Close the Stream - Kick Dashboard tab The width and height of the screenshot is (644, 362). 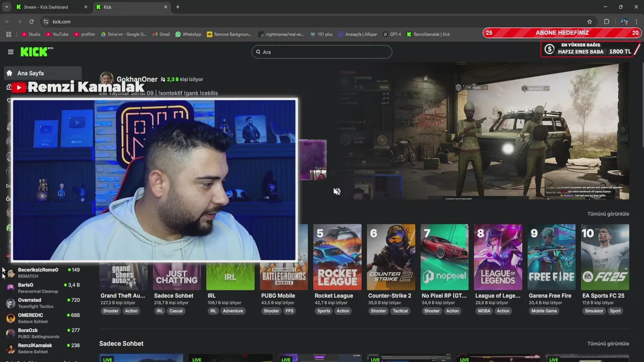coord(86,7)
